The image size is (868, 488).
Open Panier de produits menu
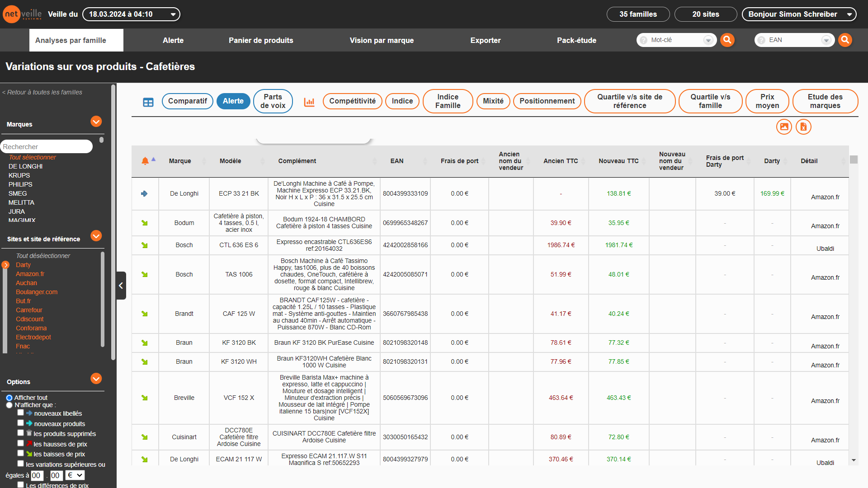261,40
